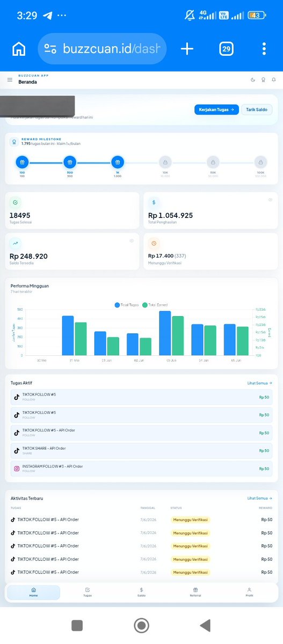283x644 pixels.
Task: Open INSTAGRAM FOLLOW #3 - API Order task
Action: click(141, 469)
